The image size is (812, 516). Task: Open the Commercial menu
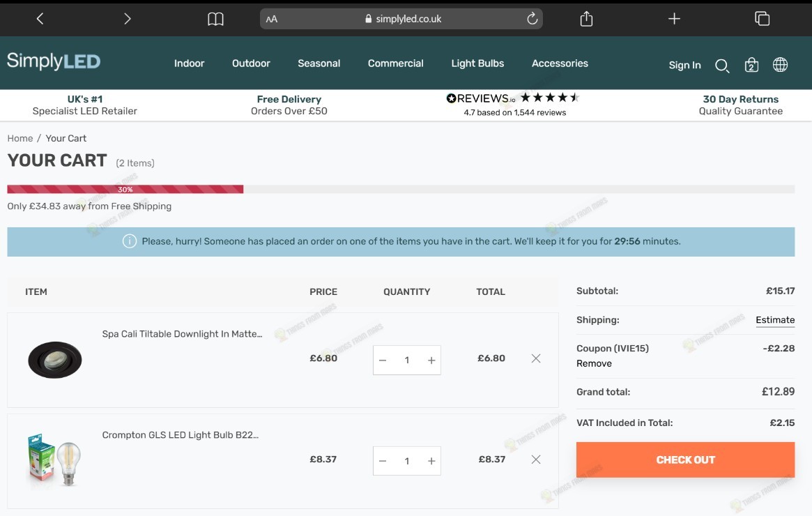point(396,63)
